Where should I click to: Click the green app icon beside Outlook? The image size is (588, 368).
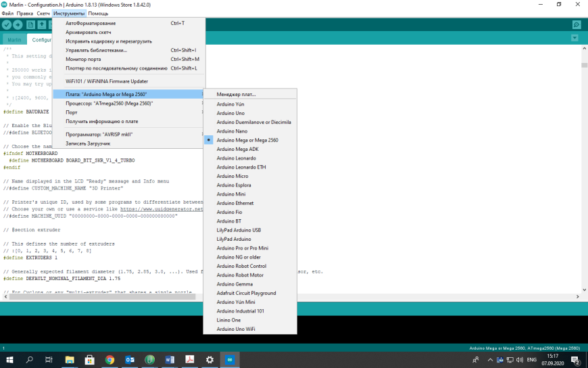(149, 360)
